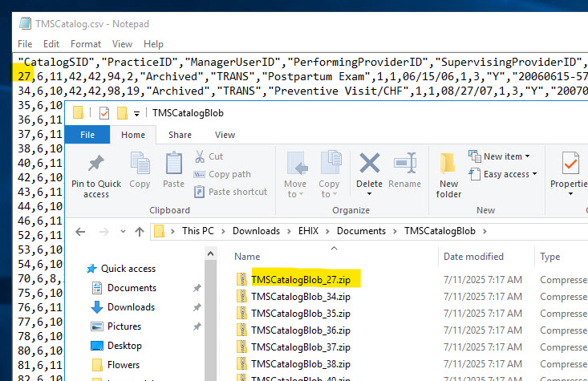
Task: Go up one folder level
Action: 140,232
